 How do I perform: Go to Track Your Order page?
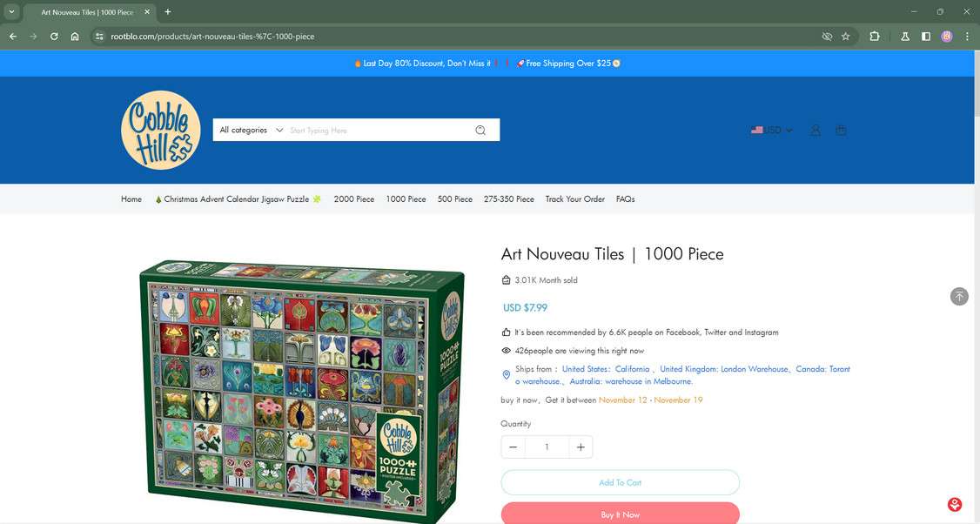coord(575,198)
